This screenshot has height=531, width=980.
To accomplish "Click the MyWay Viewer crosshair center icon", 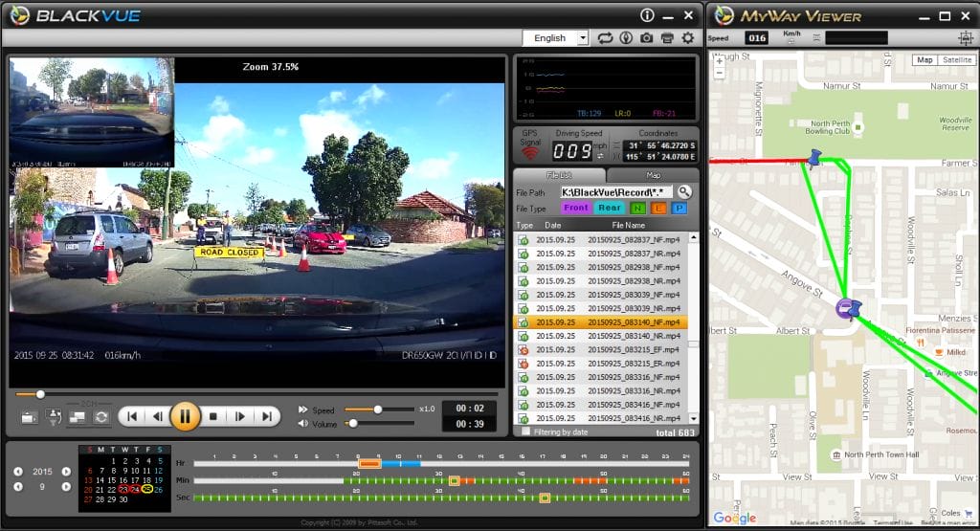I will tap(966, 37).
